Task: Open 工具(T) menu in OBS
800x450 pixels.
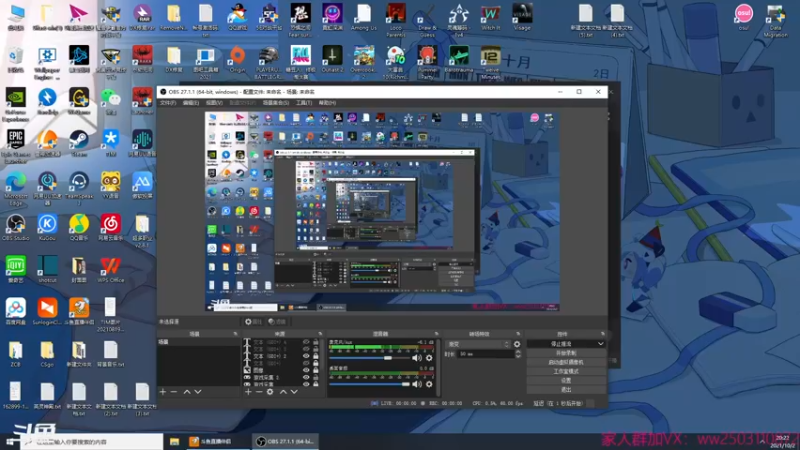Action: pyautogui.click(x=304, y=103)
